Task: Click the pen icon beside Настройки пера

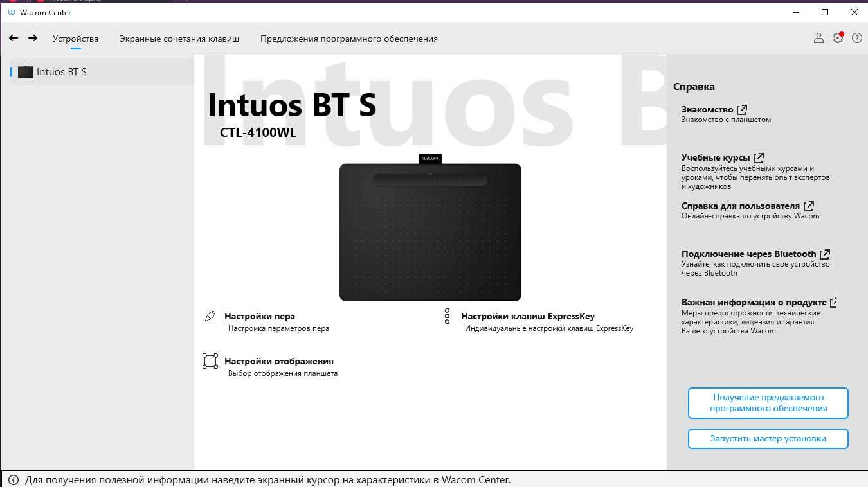Action: (x=210, y=316)
